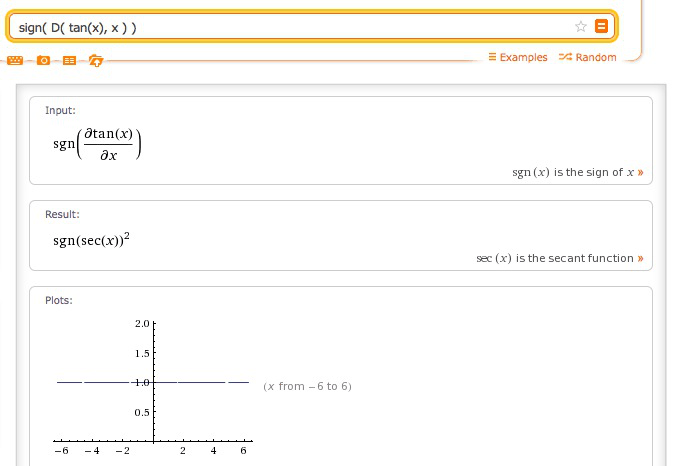Open the Examples link
The height and width of the screenshot is (466, 676).
pos(523,57)
